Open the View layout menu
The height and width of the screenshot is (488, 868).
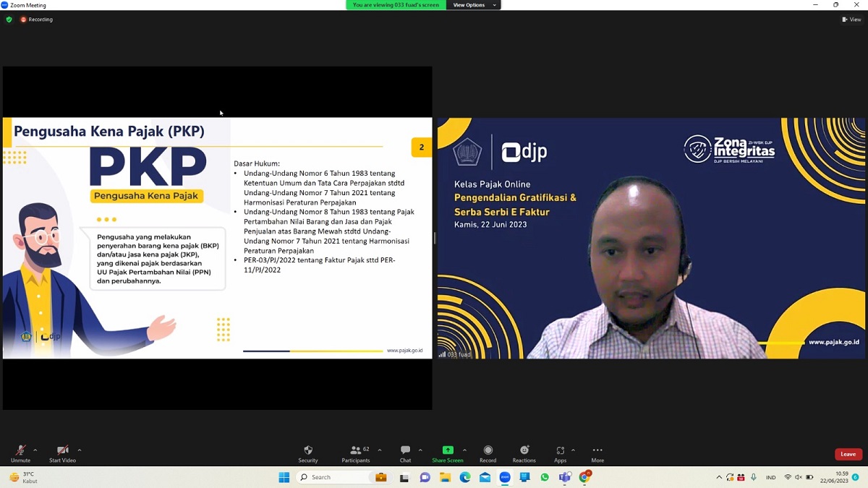(851, 20)
